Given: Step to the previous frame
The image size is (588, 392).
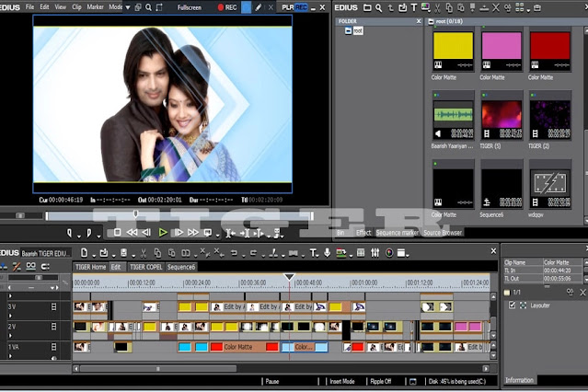Looking at the screenshot, I should (146, 233).
